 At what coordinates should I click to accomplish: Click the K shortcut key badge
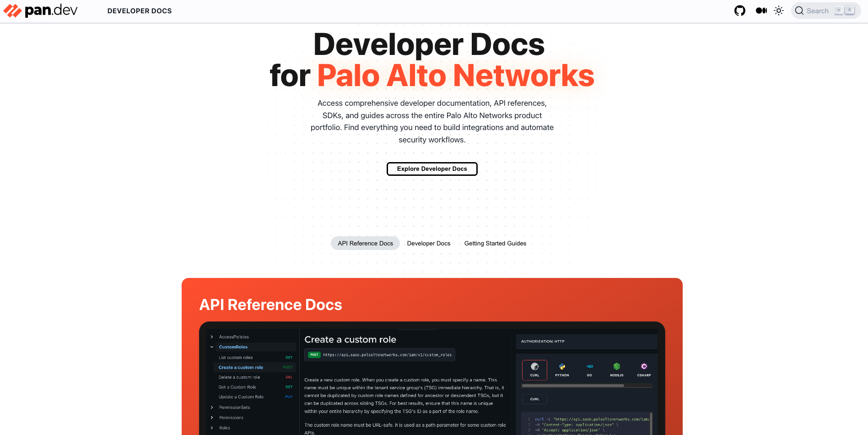pyautogui.click(x=850, y=10)
